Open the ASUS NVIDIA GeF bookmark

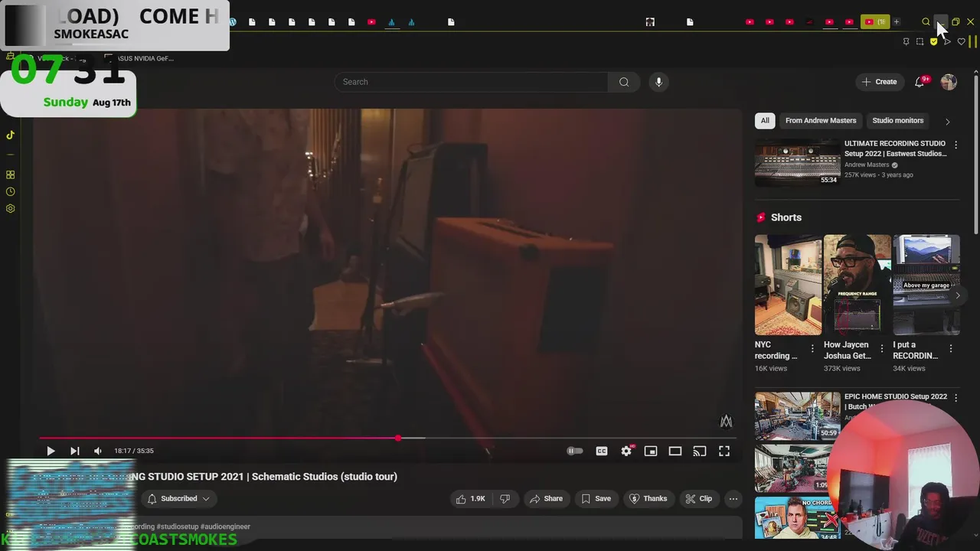coord(139,58)
